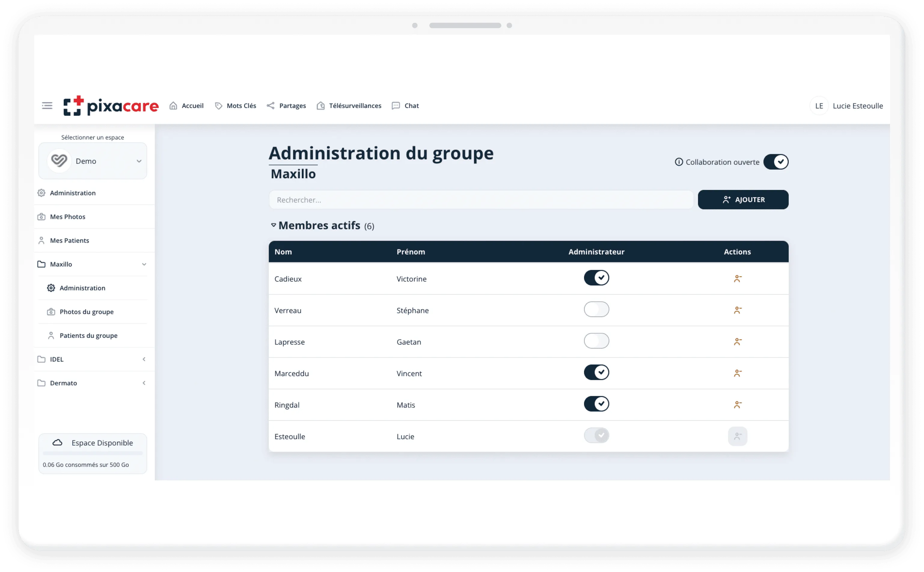Open Maxillo Administration sub-item
This screenshot has width=924, height=572.
tap(93, 288)
